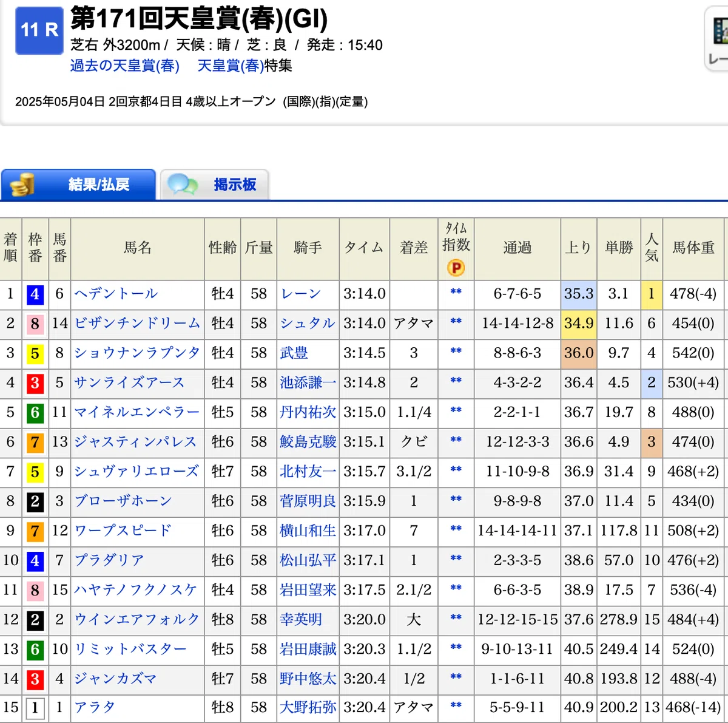Open horse ハヤテノフクノスケ page
Screen dimensions: 728x723
[x=136, y=590]
